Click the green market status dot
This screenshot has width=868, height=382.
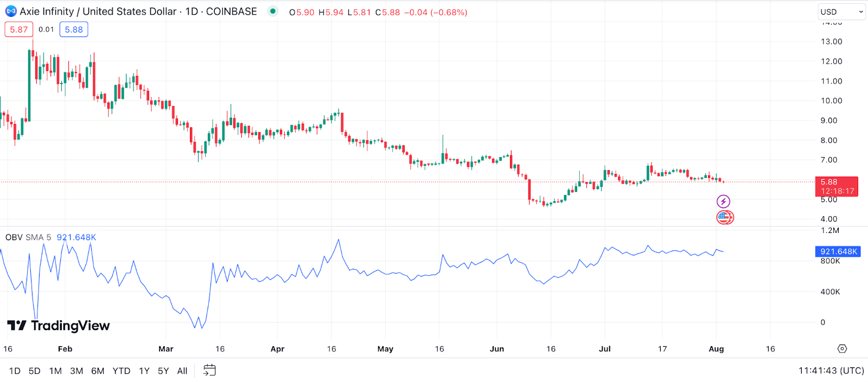(273, 11)
